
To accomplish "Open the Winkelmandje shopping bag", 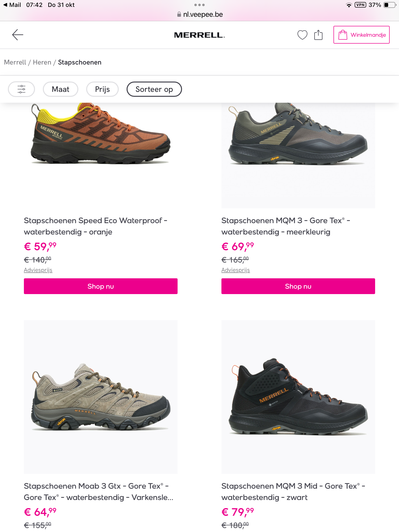I will (x=361, y=35).
